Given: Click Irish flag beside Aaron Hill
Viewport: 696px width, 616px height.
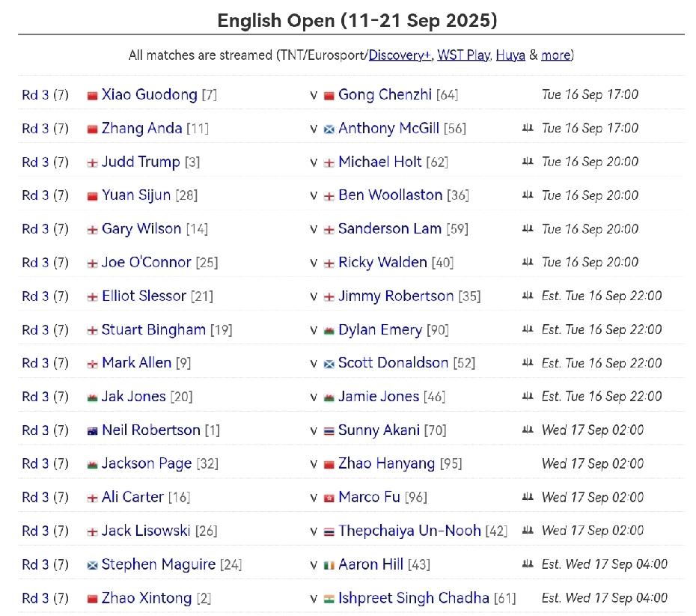Looking at the screenshot, I should tap(329, 565).
